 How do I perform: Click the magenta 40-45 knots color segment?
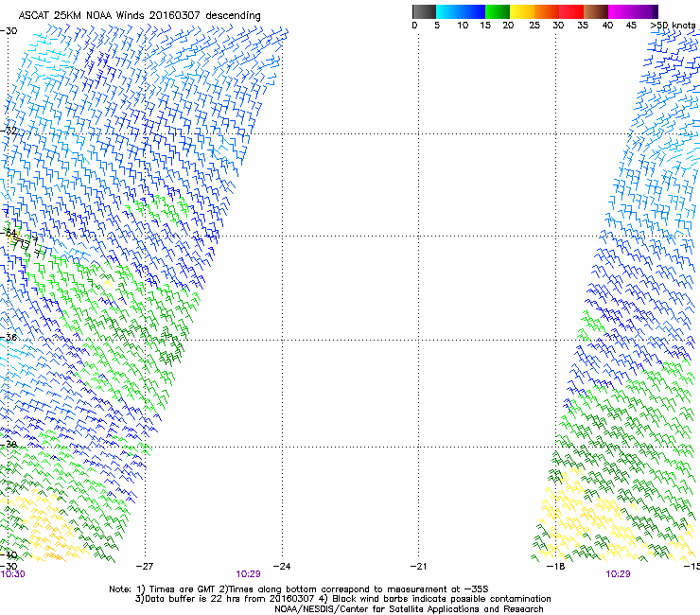tap(621, 11)
